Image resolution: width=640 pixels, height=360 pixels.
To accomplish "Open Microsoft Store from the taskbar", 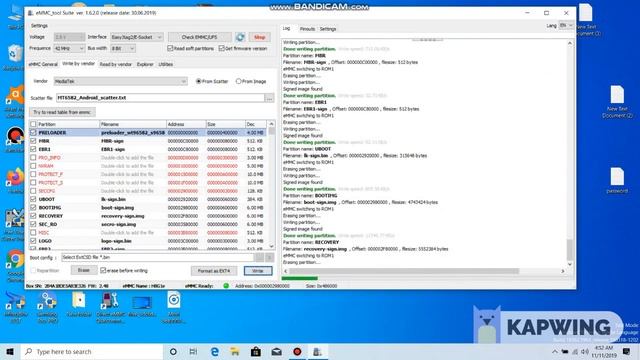I will pos(256,351).
